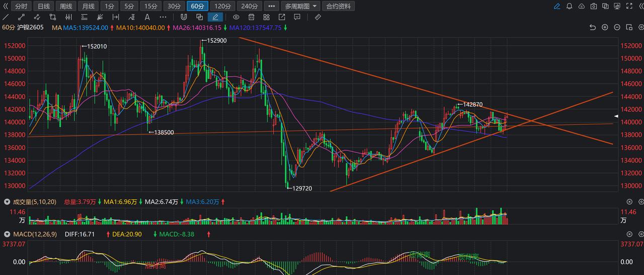Click the overlapping squares copy-drawing icon
This screenshot has width=644, height=275.
[x=200, y=17]
